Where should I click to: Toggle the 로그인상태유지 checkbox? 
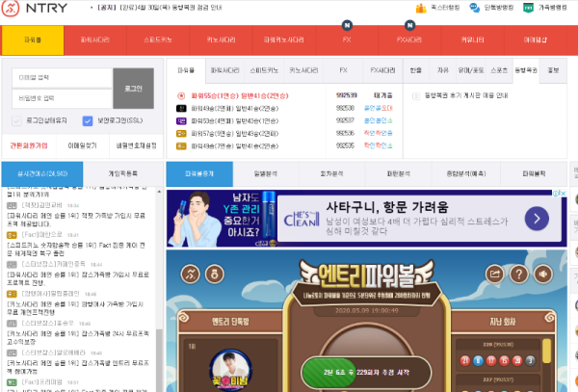16,120
